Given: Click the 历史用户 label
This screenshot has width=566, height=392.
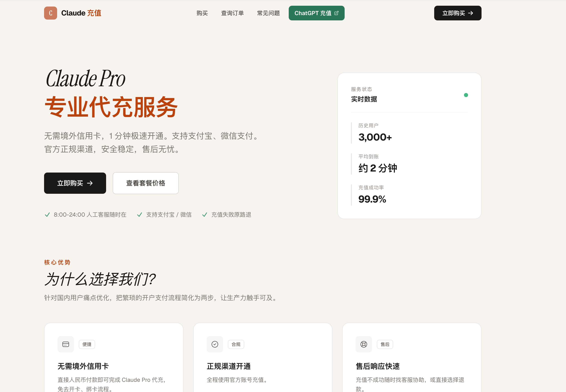Looking at the screenshot, I should 368,125.
